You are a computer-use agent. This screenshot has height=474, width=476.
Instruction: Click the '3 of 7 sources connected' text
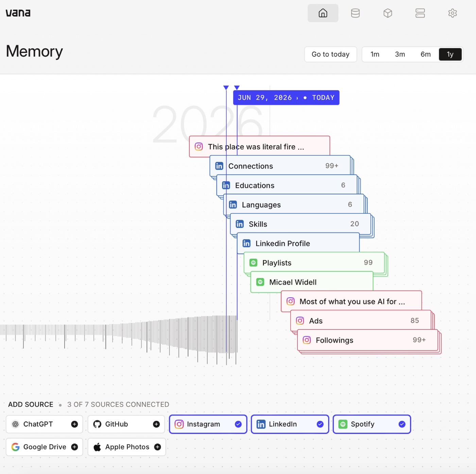coord(118,404)
